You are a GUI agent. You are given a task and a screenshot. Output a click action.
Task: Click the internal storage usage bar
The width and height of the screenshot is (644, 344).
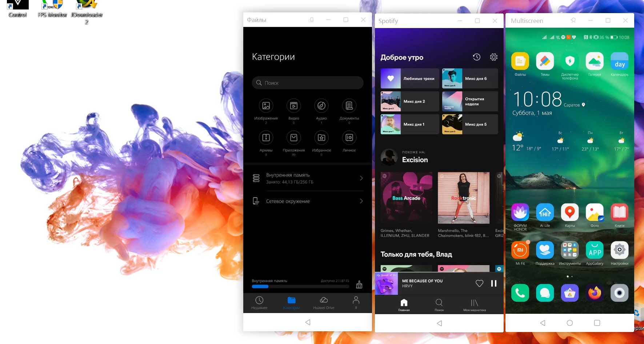point(300,286)
